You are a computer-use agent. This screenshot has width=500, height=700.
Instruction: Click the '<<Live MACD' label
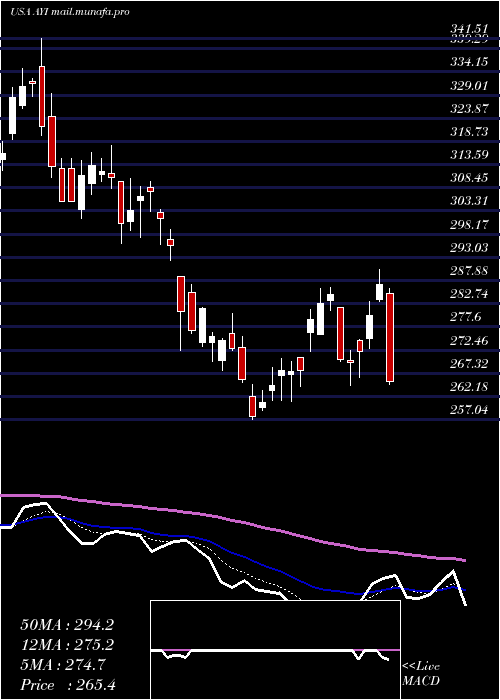421,674
